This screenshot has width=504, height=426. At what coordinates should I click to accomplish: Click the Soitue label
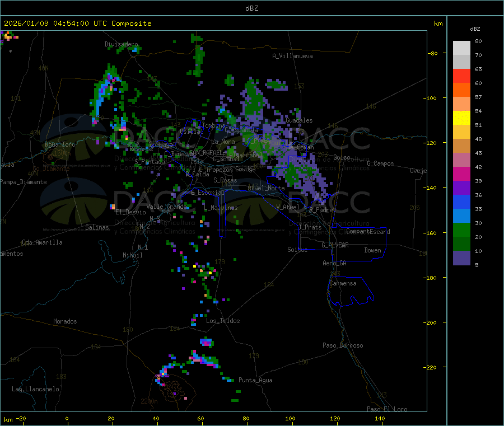click(x=297, y=250)
